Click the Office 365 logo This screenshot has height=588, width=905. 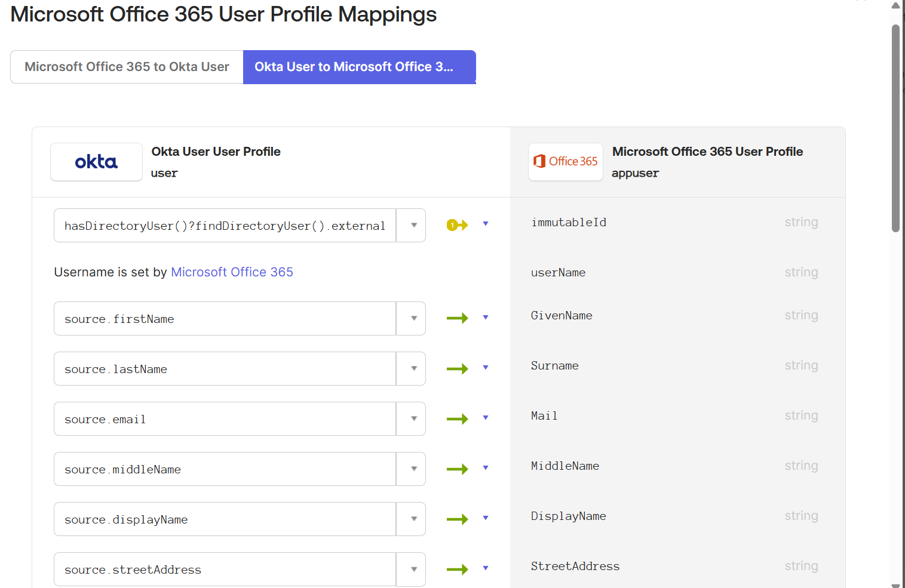pos(566,162)
